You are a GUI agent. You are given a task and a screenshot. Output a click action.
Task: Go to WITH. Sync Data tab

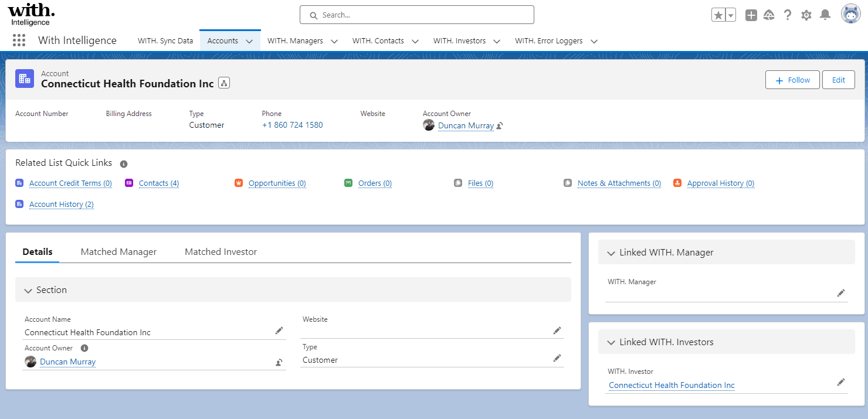pyautogui.click(x=165, y=41)
